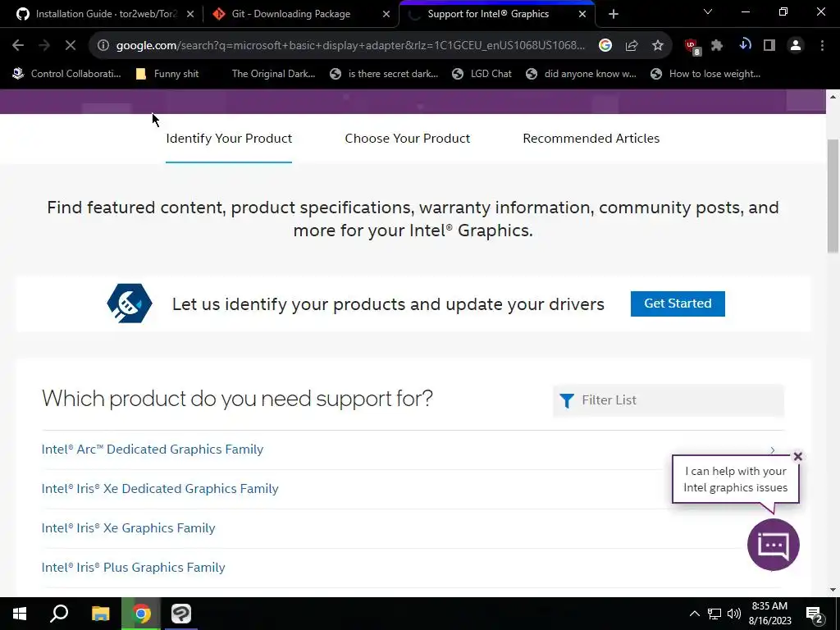Image resolution: width=840 pixels, height=630 pixels.
Task: Open the LGD Chat bookmark
Action: tap(482, 74)
